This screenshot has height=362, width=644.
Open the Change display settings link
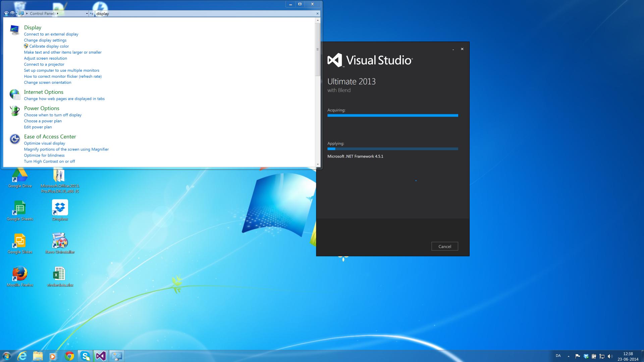click(45, 40)
